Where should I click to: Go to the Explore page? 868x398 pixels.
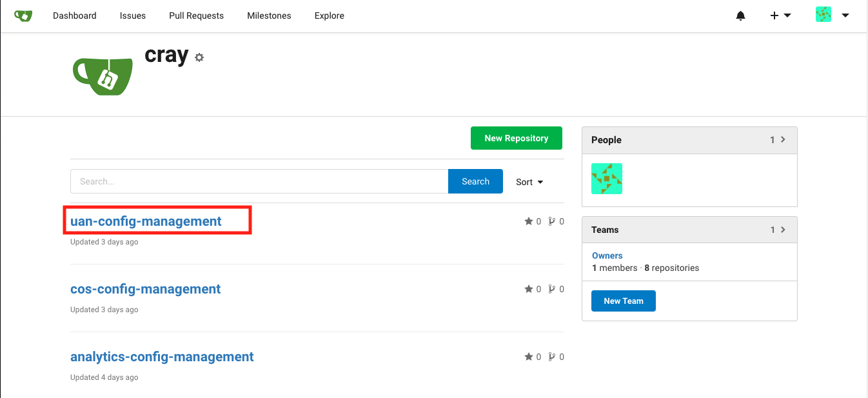tap(329, 15)
